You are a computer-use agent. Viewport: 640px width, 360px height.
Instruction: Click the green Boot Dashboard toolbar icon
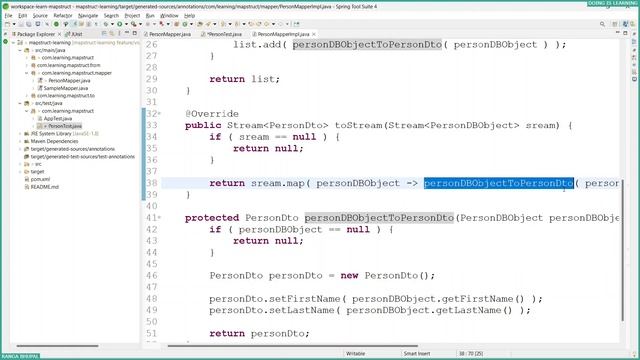56,24
